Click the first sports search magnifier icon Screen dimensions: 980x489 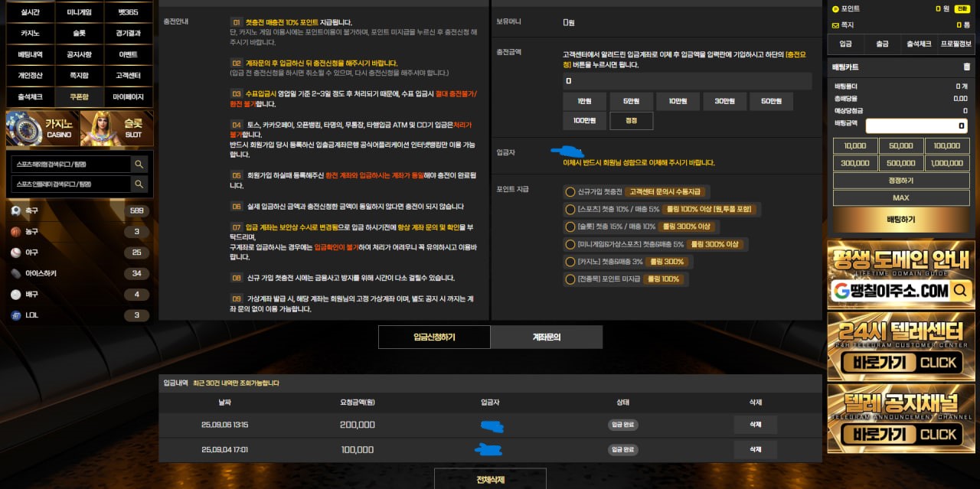[x=139, y=164]
